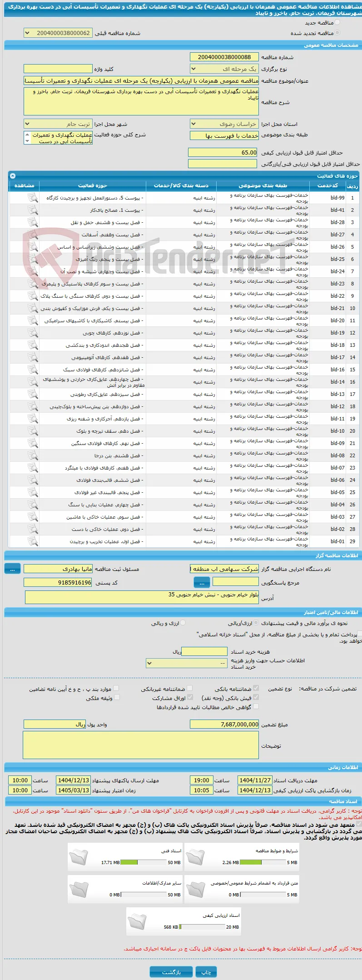Click the magnifier icon of row bld-13
362x980 pixels.
tap(33, 394)
